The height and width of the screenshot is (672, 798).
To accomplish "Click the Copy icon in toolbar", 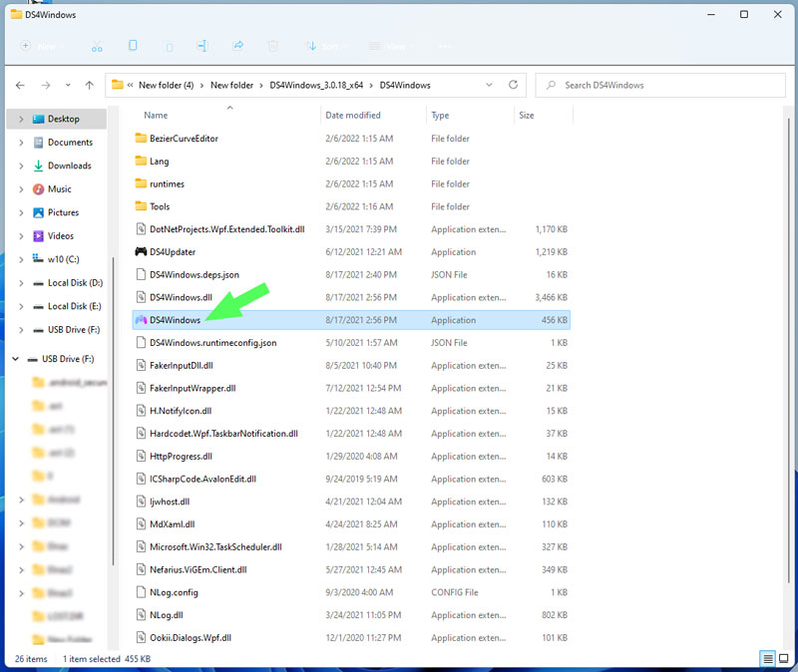I will tap(133, 46).
